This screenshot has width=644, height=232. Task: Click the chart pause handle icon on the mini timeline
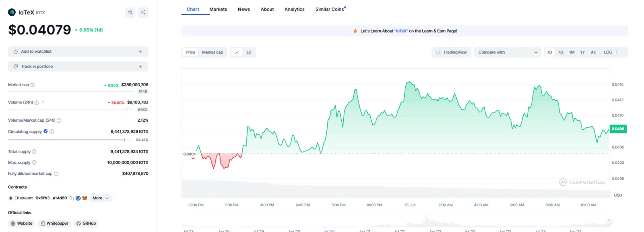point(609,220)
